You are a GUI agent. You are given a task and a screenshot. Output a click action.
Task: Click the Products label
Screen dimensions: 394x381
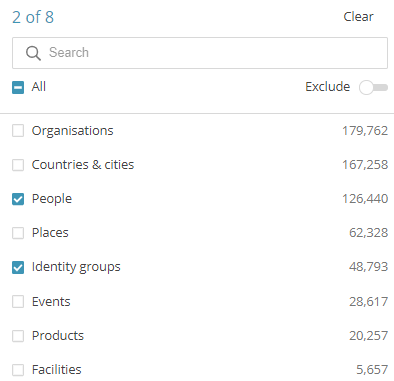click(58, 336)
